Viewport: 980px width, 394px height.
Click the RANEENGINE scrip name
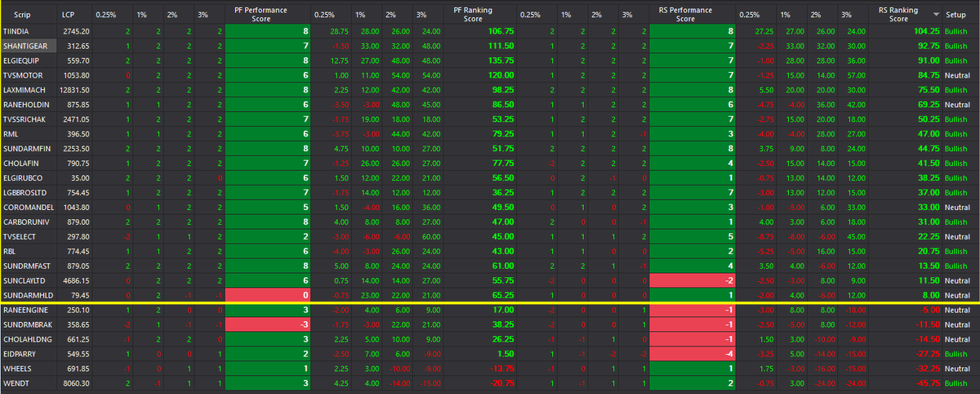pyautogui.click(x=24, y=311)
